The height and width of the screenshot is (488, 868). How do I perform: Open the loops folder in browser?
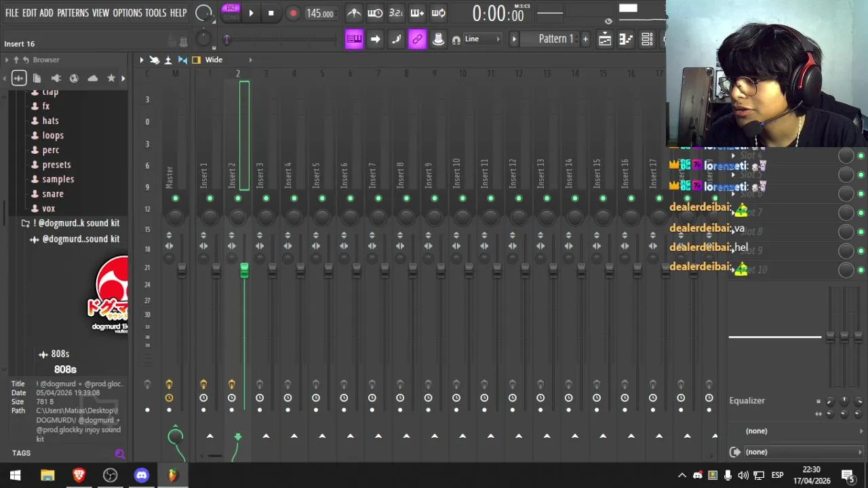53,136
